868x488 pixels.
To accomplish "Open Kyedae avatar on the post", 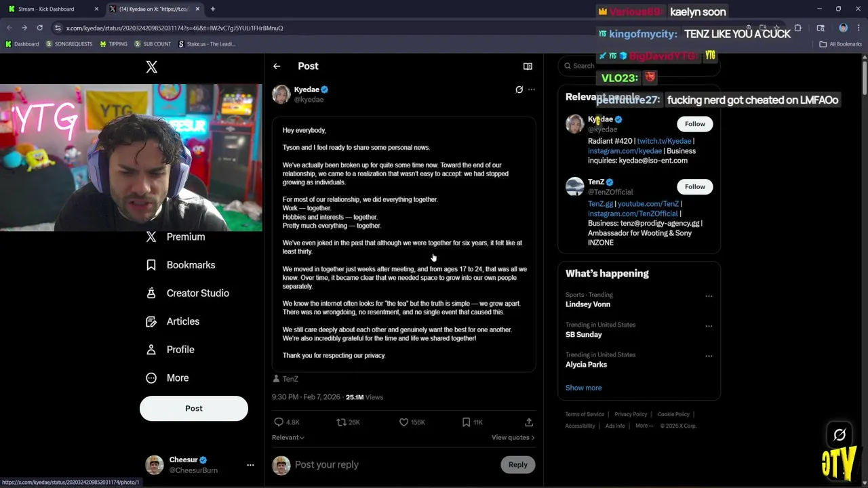I will pos(281,94).
